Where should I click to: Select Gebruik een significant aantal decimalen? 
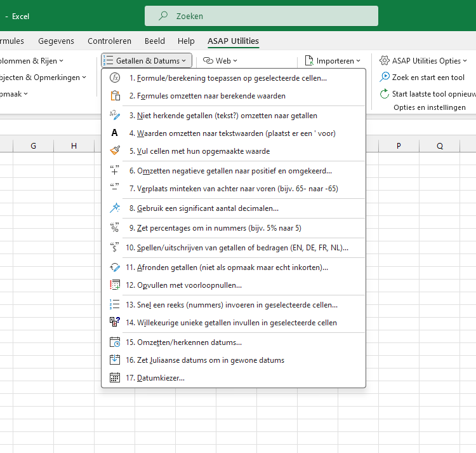[233, 208]
